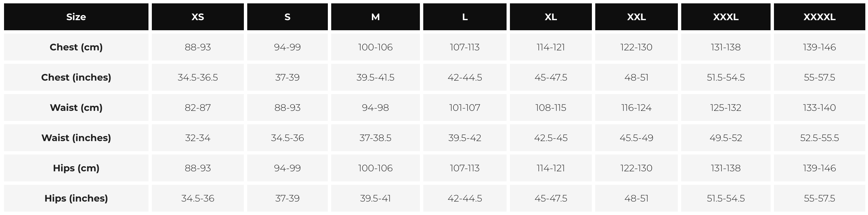The height and width of the screenshot is (215, 868).
Task: Click the 45.5-49 waist inches cell
Action: pos(636,138)
